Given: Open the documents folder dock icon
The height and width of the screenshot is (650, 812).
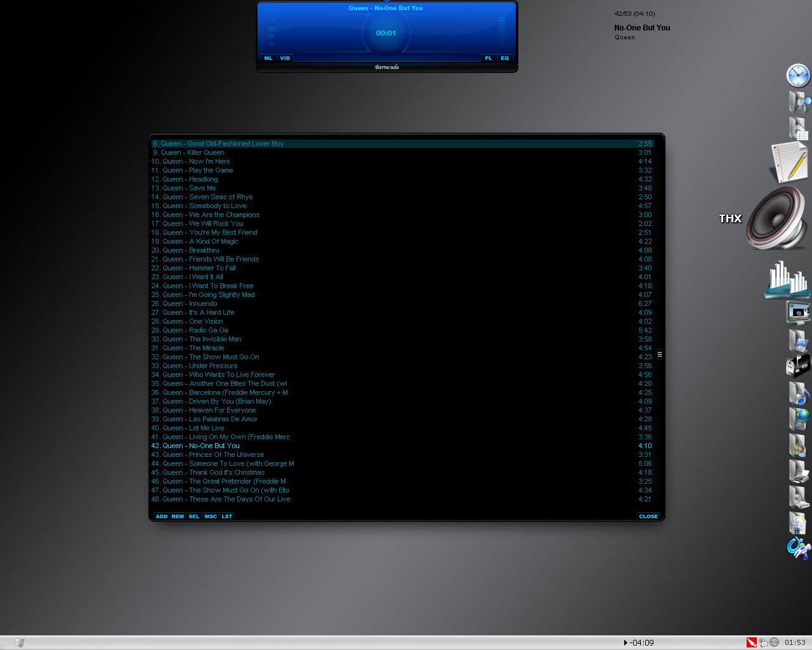Looking at the screenshot, I should coord(797,523).
